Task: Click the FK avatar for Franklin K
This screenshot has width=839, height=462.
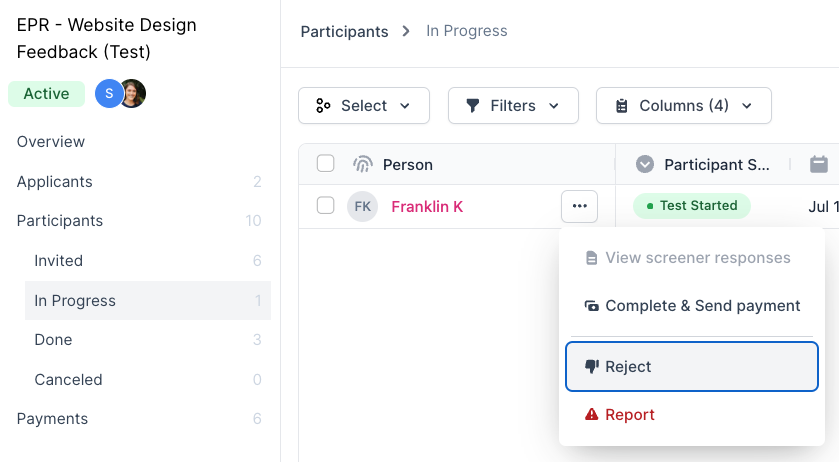Action: [362, 206]
